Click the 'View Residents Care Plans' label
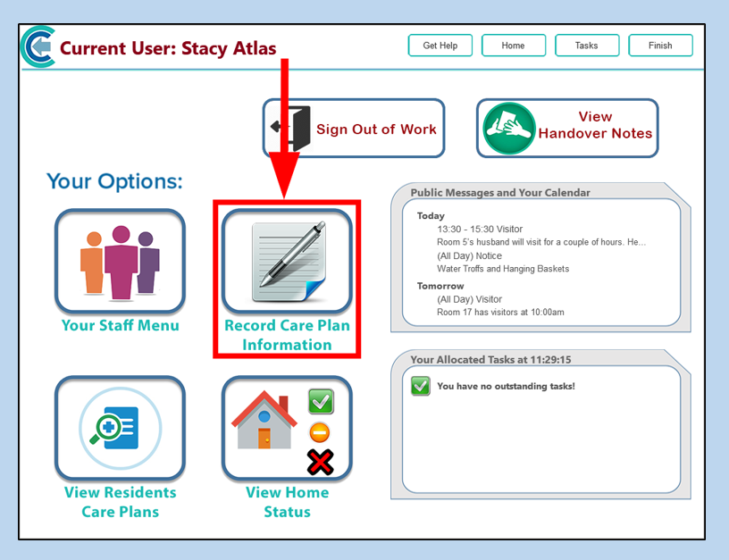Screen dimensions: 729x560 tap(120, 502)
